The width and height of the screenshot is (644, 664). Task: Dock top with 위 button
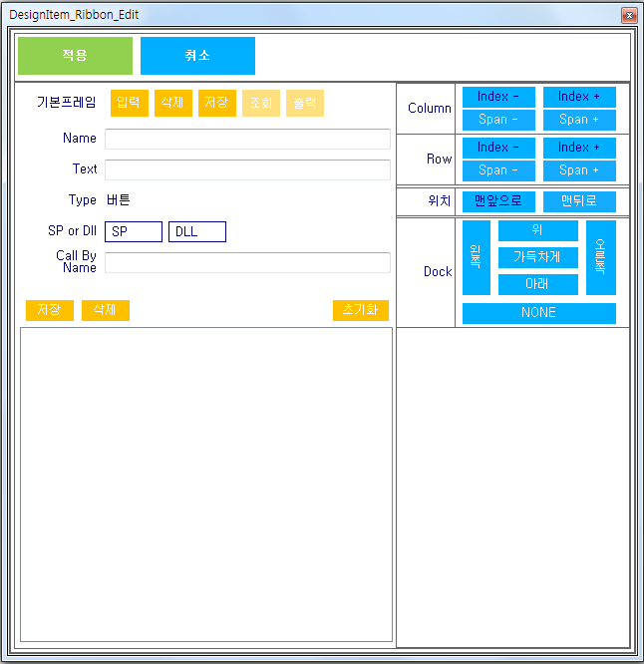pyautogui.click(x=538, y=230)
